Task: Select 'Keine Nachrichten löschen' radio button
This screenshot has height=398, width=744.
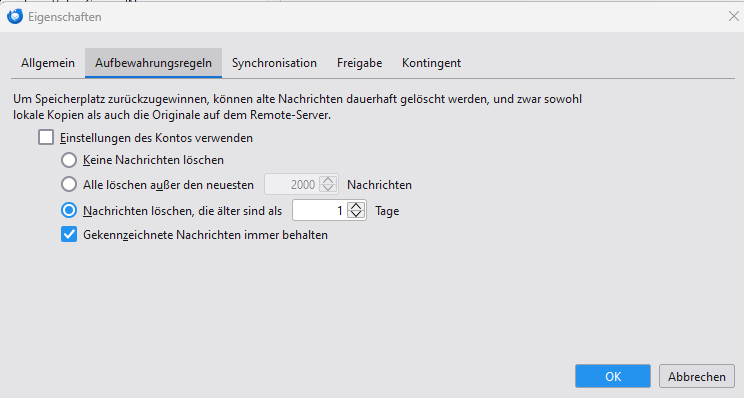Action: (69, 160)
